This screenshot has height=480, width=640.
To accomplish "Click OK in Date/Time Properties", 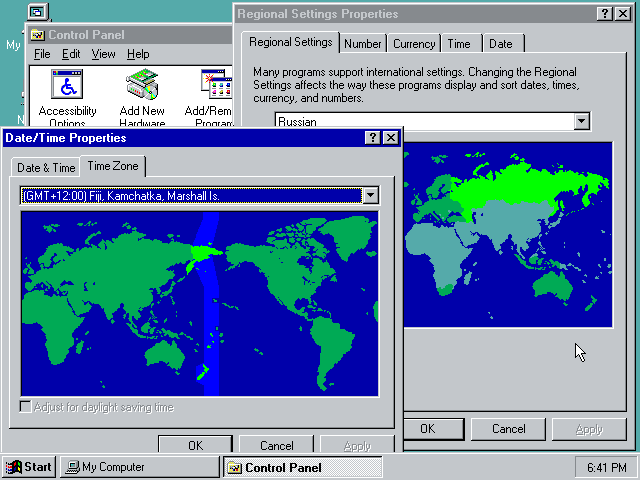I will pos(196,444).
